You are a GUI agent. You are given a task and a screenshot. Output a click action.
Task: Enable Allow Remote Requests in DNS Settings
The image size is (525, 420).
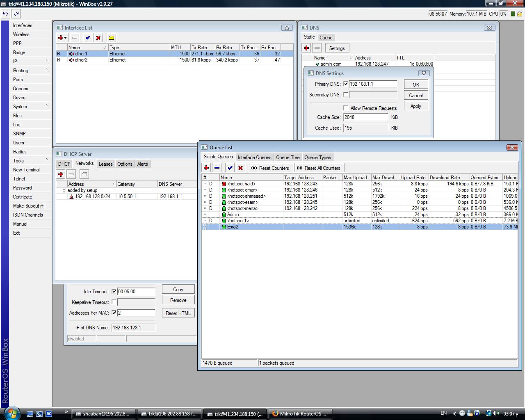tap(346, 108)
